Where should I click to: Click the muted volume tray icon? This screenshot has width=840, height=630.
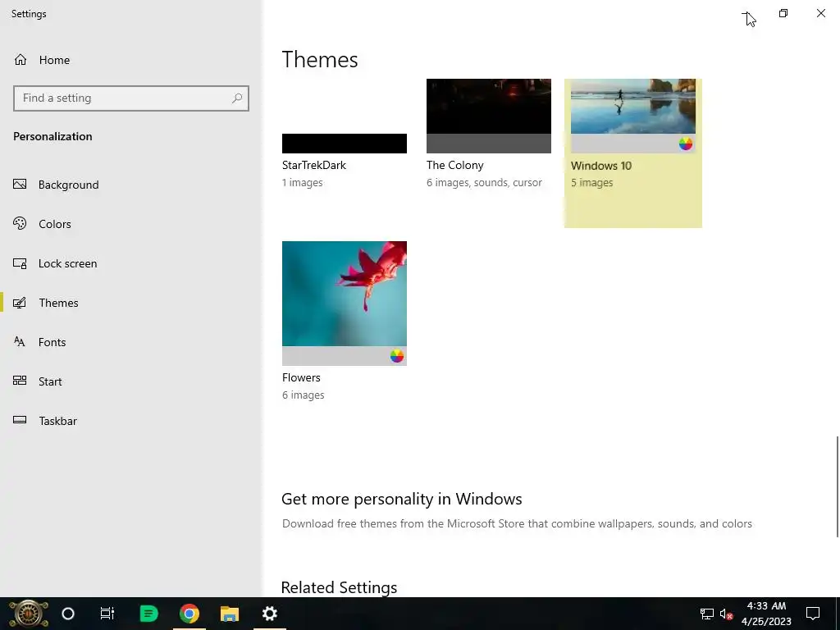(x=726, y=614)
